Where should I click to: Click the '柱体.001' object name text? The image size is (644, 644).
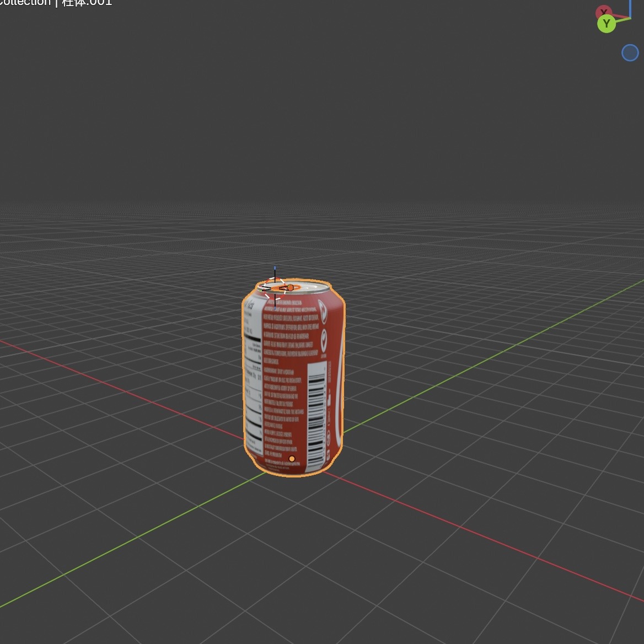87,2
